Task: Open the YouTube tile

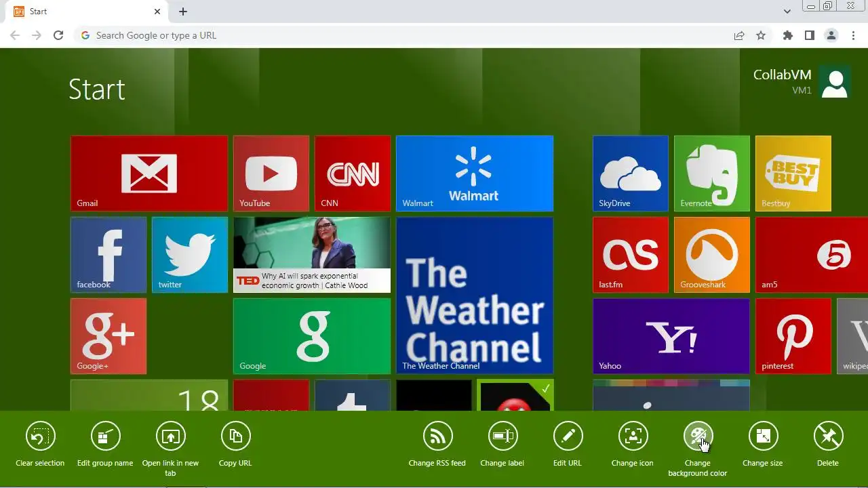Action: [271, 174]
